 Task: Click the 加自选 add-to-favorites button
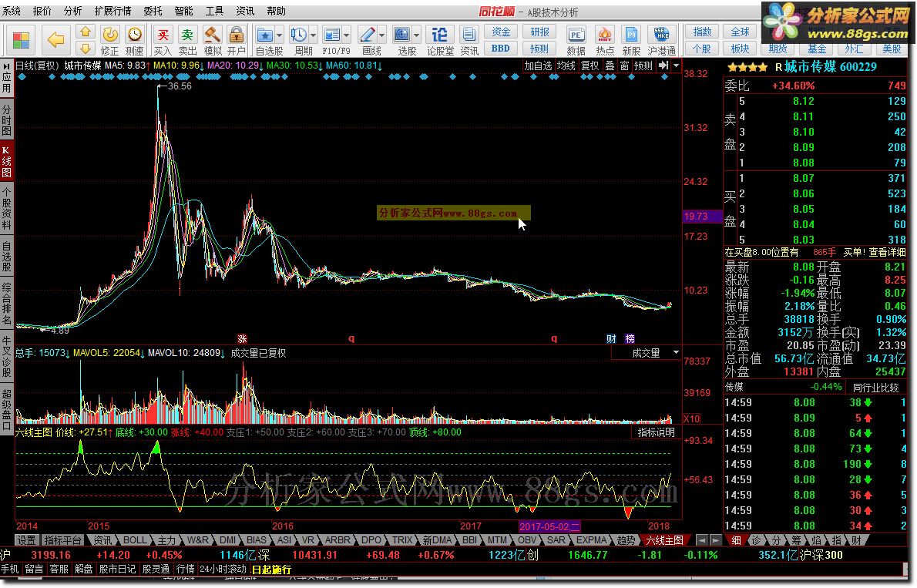538,66
